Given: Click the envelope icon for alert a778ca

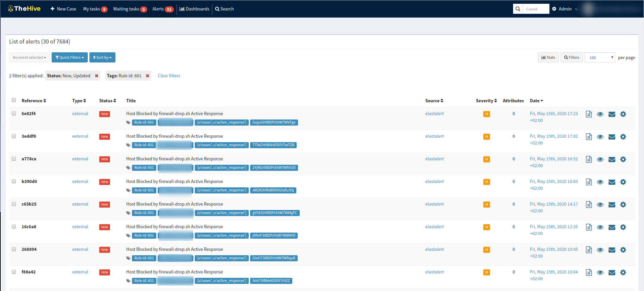Looking at the screenshot, I should tap(612, 160).
